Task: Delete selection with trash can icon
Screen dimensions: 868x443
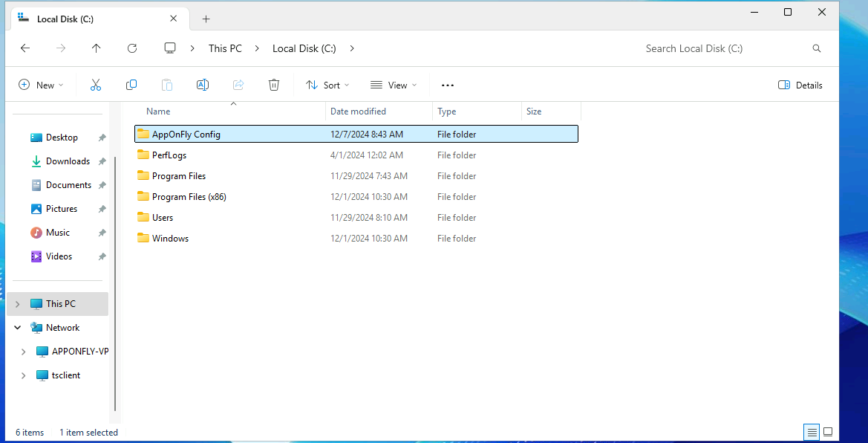Action: 274,85
